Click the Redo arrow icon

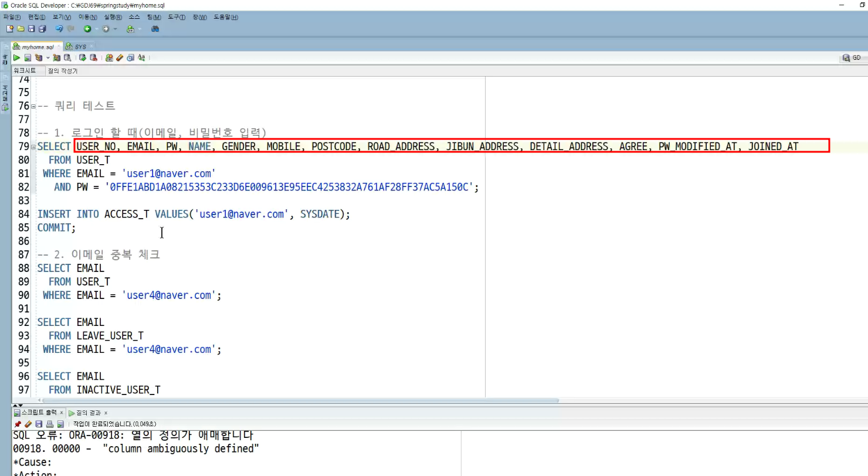70,29
